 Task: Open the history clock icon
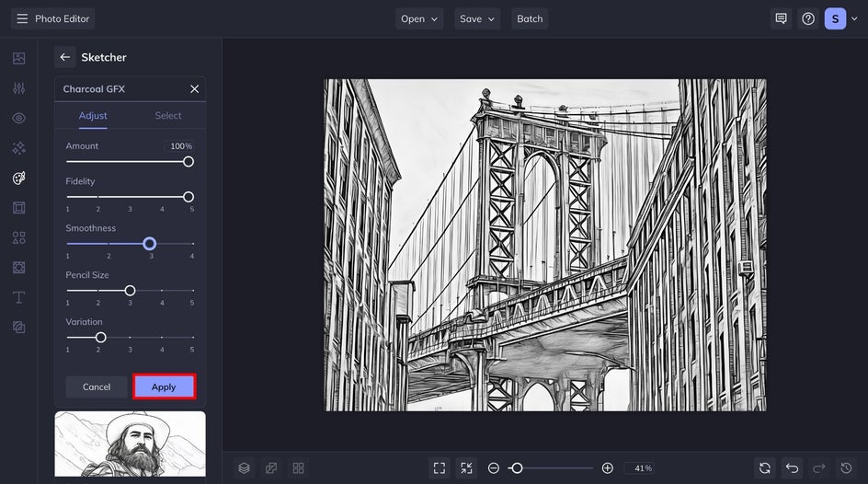pyautogui.click(x=847, y=468)
